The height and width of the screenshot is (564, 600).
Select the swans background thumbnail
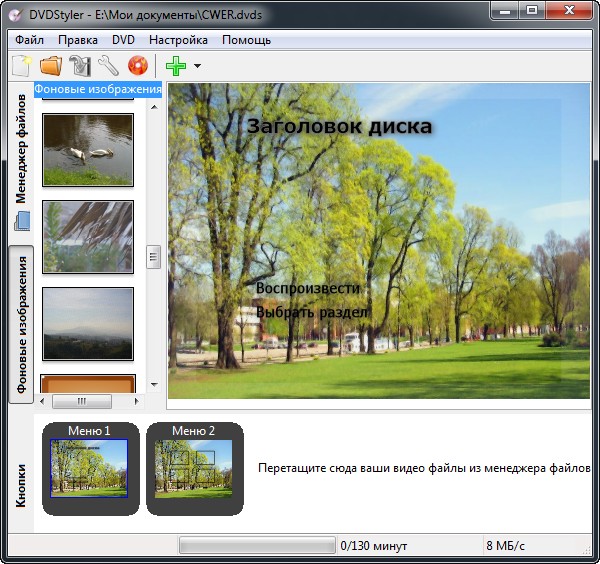pyautogui.click(x=88, y=149)
